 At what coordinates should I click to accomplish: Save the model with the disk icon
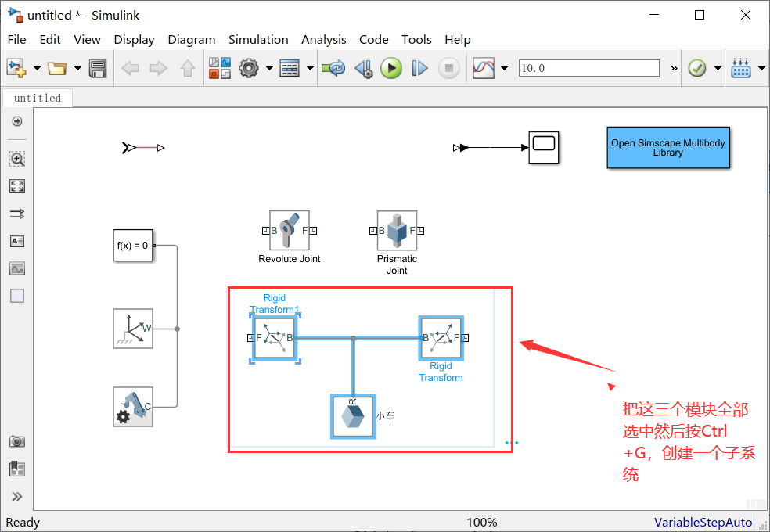coord(97,68)
